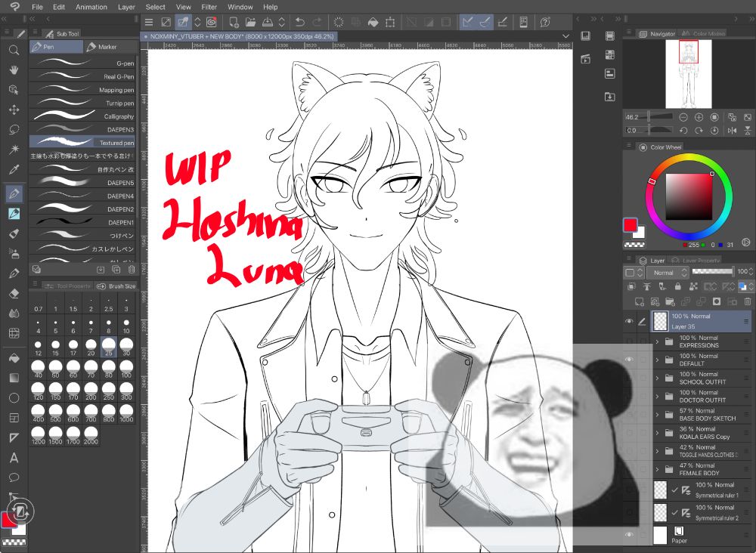The height and width of the screenshot is (553, 756).
Task: Open canvas tab list dropdown arrow
Action: pyautogui.click(x=565, y=36)
